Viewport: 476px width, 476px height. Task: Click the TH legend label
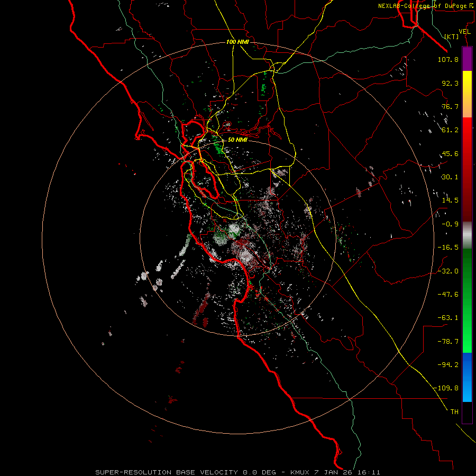point(454,412)
